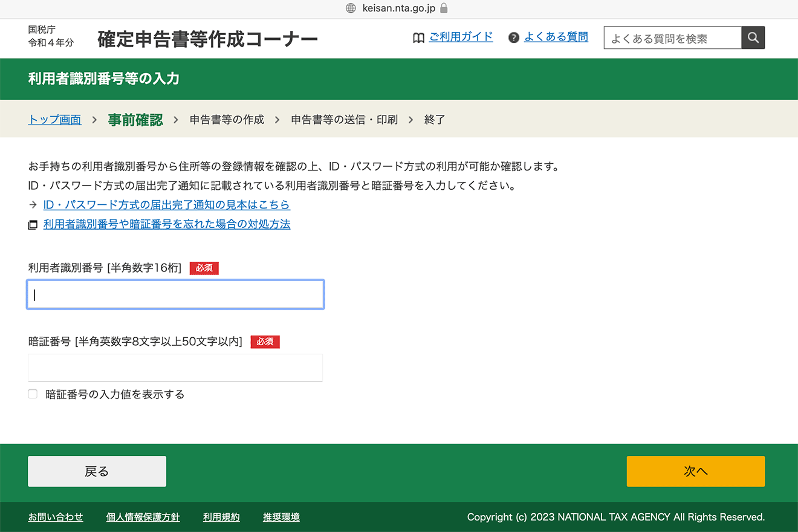Open the よくある質問 link
The height and width of the screenshot is (532, 798).
click(x=556, y=37)
